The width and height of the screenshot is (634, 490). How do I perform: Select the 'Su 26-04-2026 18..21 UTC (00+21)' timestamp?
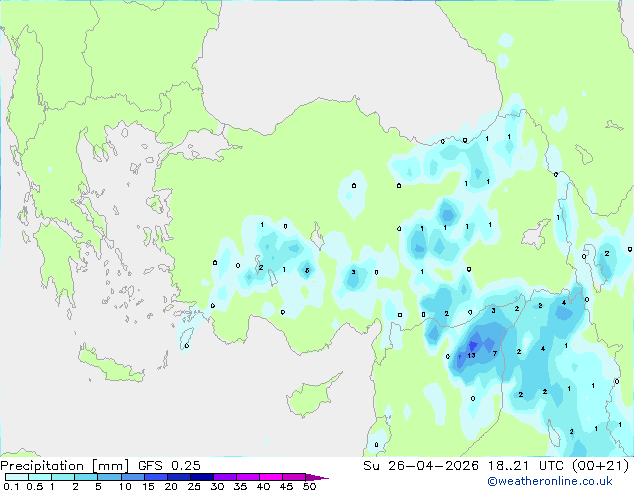[x=496, y=466]
